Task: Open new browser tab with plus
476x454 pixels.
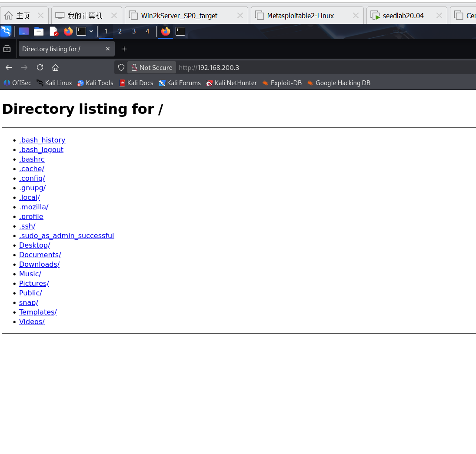Action: pyautogui.click(x=124, y=49)
